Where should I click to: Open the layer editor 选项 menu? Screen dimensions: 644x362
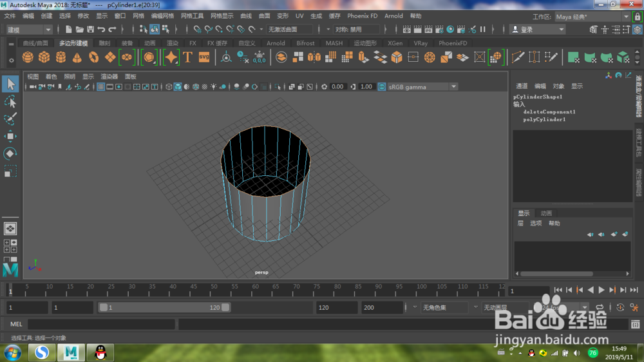(x=536, y=224)
